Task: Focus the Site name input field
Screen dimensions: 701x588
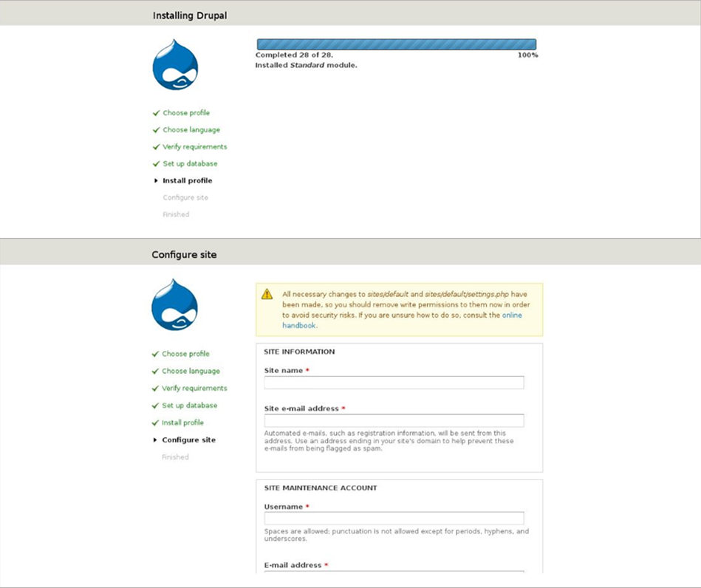Action: click(x=394, y=383)
